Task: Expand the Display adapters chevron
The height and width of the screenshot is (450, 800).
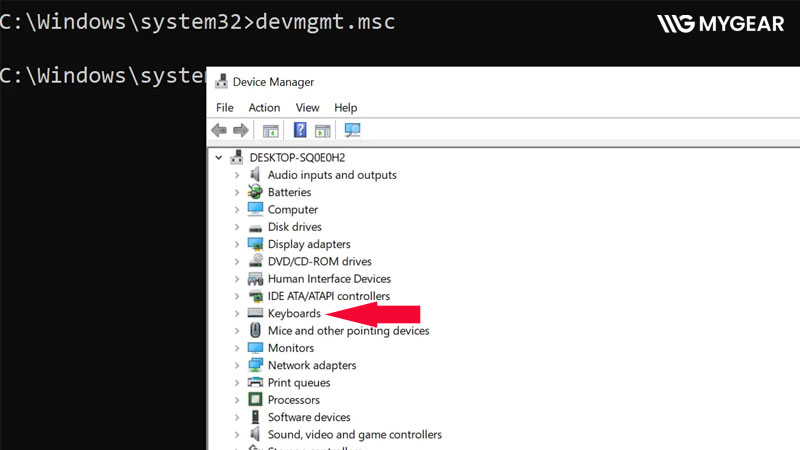Action: pos(237,244)
